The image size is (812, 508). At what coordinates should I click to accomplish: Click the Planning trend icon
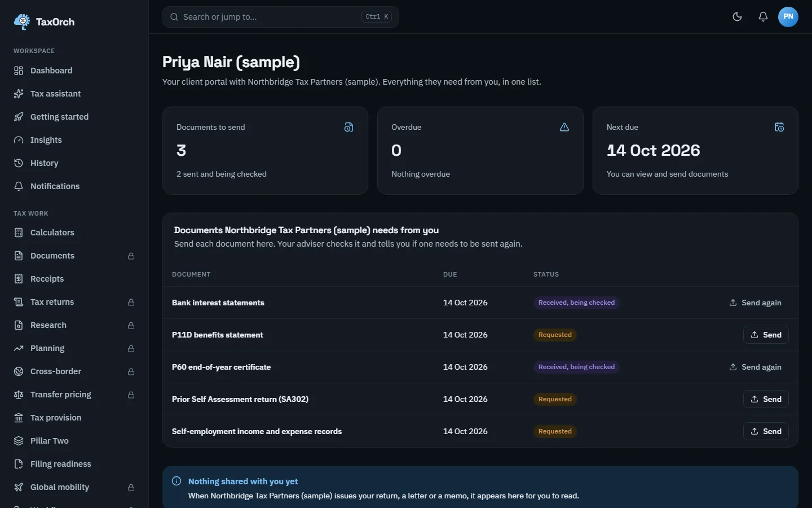tap(19, 348)
